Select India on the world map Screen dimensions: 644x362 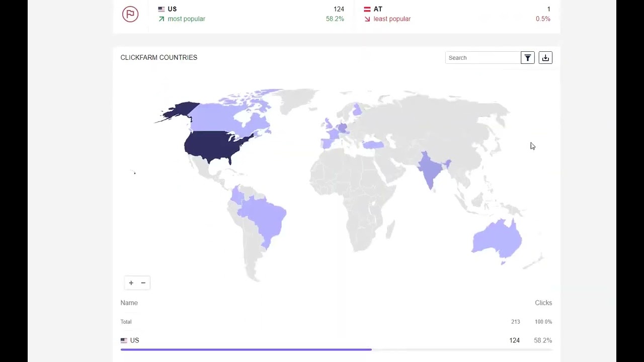[430, 168]
